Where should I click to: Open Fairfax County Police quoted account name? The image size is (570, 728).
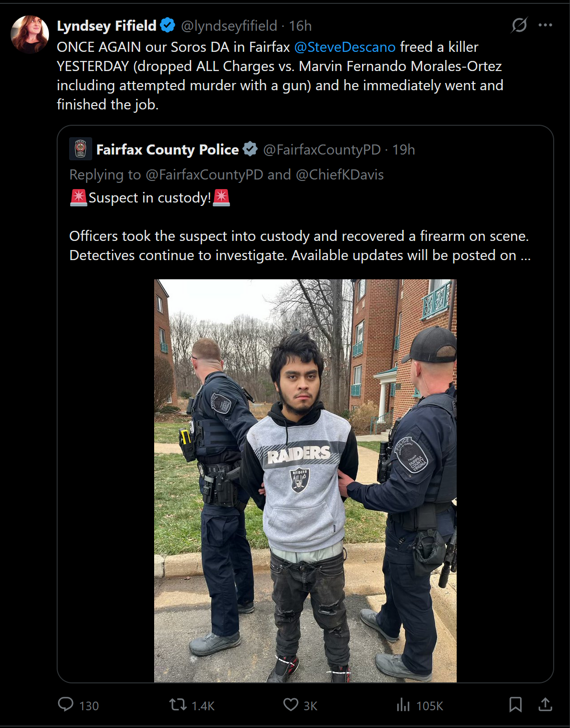click(168, 149)
